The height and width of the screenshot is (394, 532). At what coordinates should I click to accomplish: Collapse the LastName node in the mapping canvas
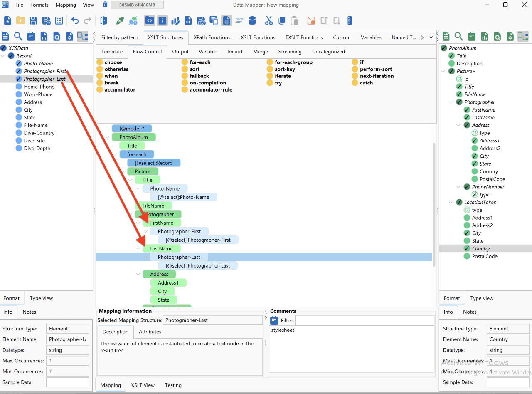tap(138, 249)
